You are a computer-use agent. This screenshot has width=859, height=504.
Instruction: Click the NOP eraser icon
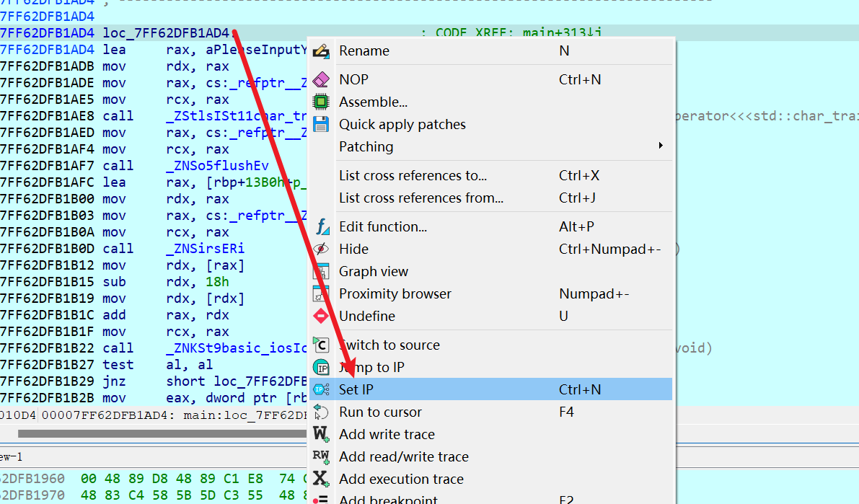point(321,79)
